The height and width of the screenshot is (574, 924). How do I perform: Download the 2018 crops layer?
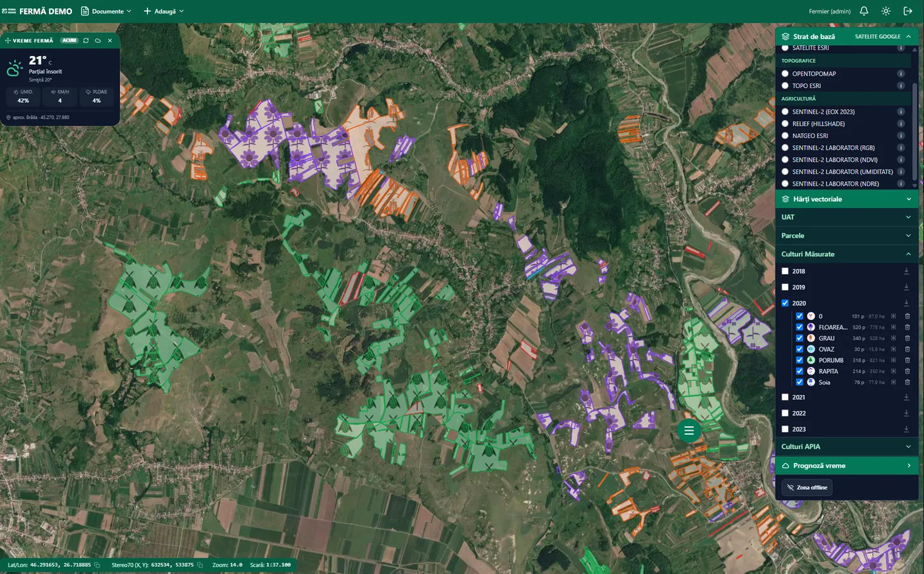coord(907,272)
